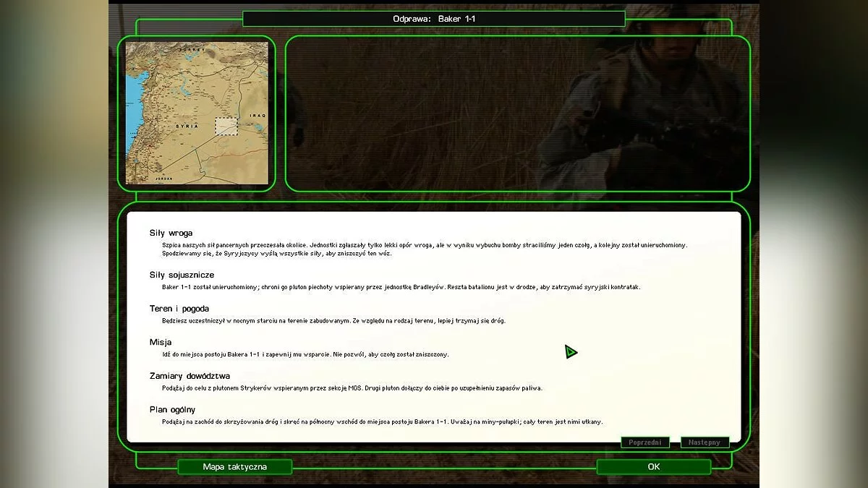The image size is (868, 488).
Task: Go to Poprzedni briefing page
Action: point(645,442)
